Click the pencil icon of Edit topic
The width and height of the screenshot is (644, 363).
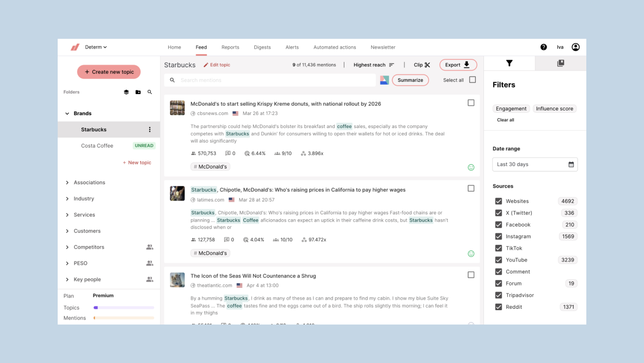coord(206,65)
